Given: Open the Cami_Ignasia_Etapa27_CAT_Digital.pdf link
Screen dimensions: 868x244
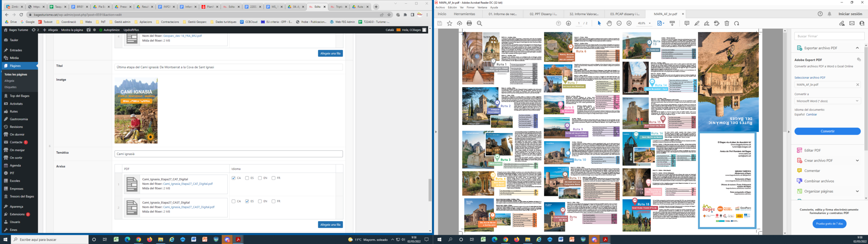Looking at the screenshot, I should pyautogui.click(x=188, y=184).
